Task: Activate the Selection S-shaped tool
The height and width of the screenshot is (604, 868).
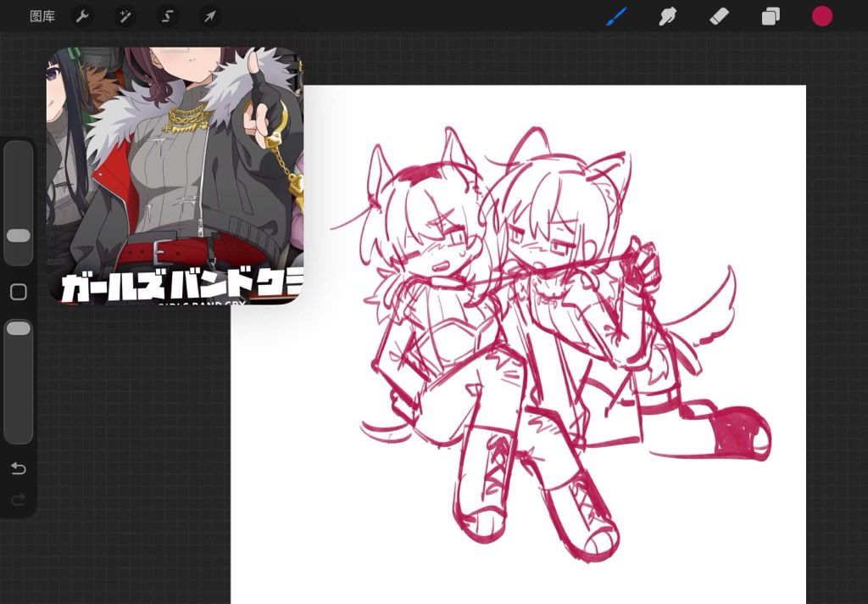Action: (x=167, y=17)
